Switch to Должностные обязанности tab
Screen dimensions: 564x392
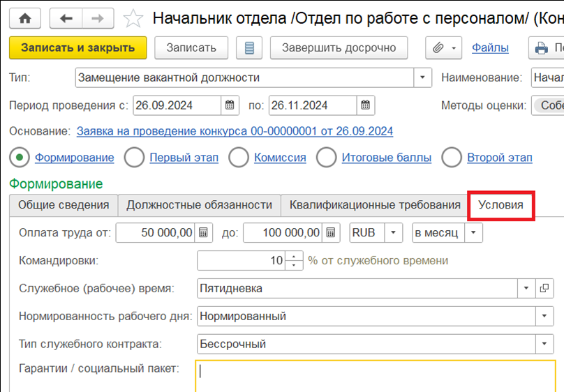tap(199, 205)
